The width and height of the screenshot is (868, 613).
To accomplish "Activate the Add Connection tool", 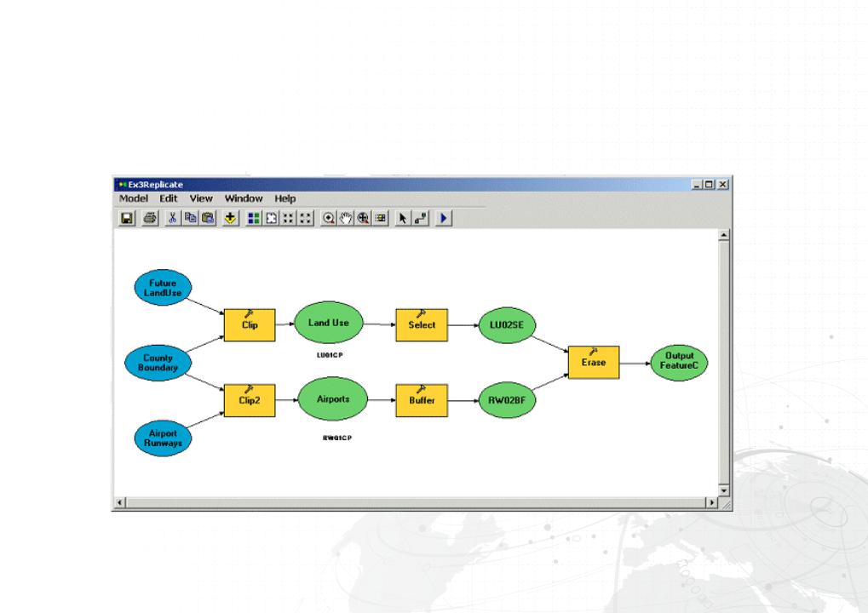I will 421,218.
